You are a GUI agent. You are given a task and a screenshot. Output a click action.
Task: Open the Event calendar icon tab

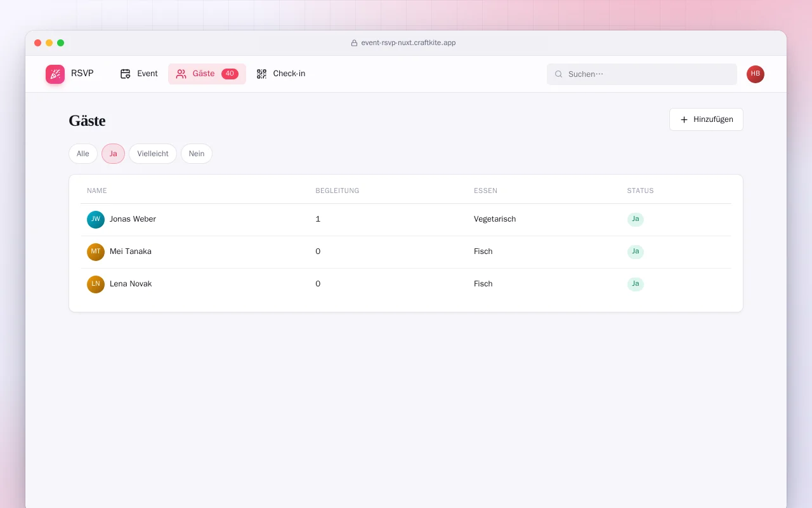point(125,74)
